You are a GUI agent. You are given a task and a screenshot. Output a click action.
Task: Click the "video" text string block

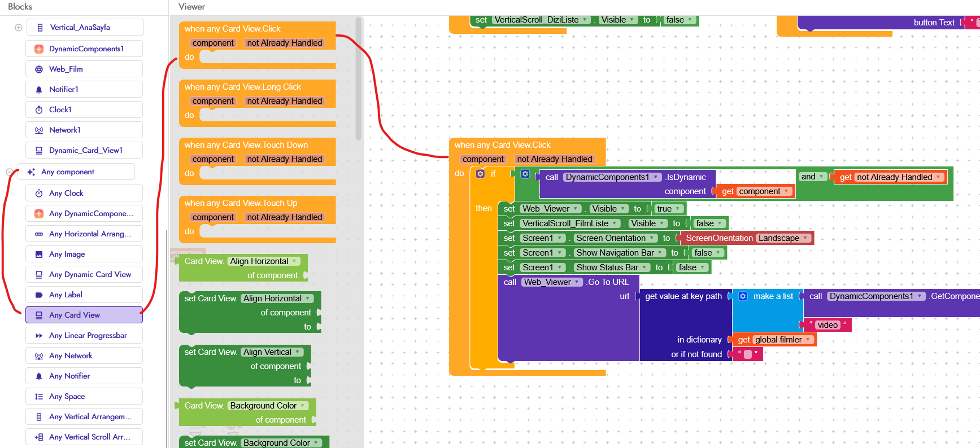[827, 325]
